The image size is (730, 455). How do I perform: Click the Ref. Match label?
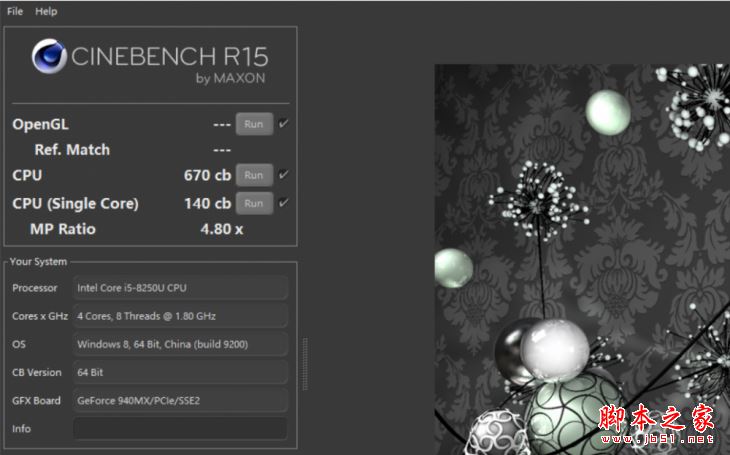(x=72, y=149)
